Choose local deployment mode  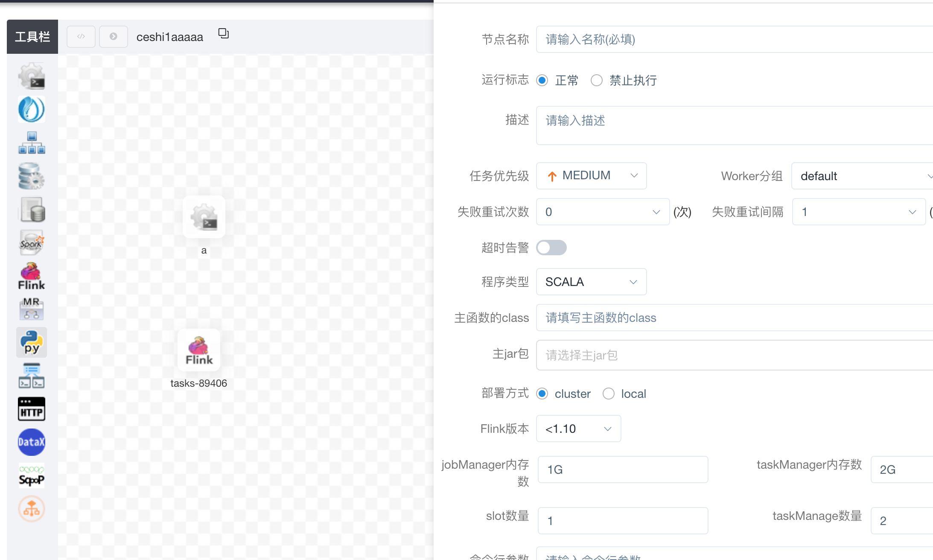tap(609, 394)
